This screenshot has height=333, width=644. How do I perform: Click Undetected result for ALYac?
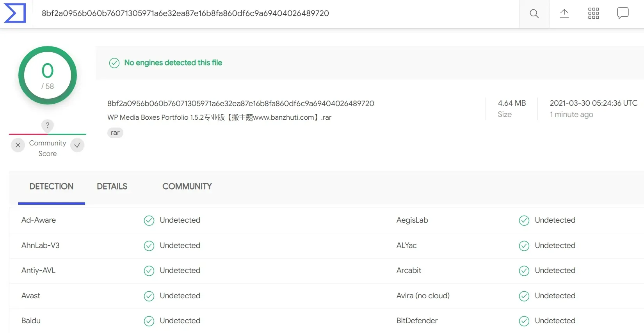tap(555, 245)
